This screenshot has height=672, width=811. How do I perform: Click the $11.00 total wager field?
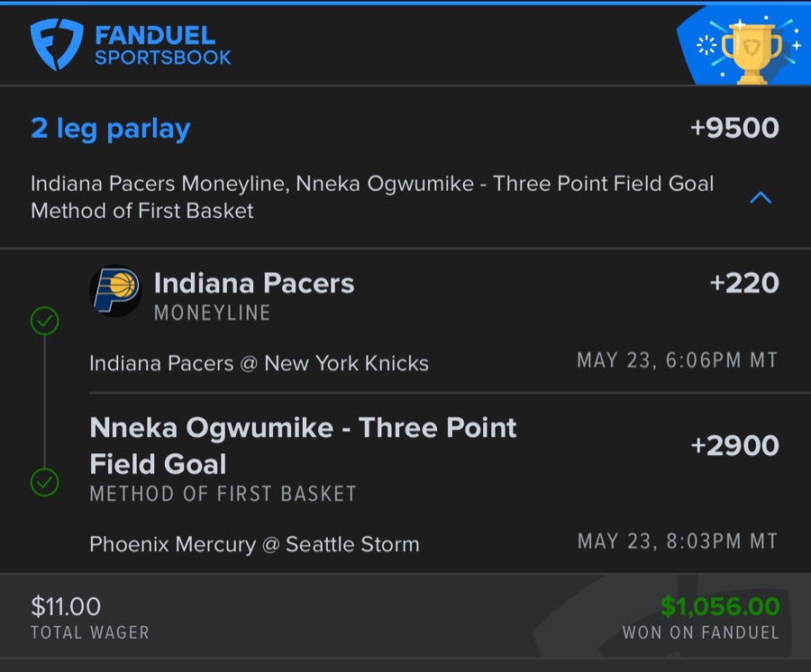tap(64, 606)
